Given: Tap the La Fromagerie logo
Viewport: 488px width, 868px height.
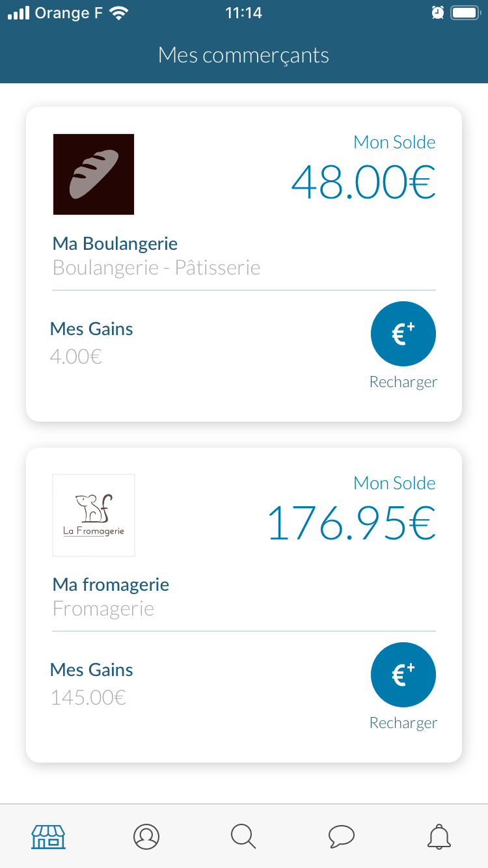Looking at the screenshot, I should [x=94, y=515].
